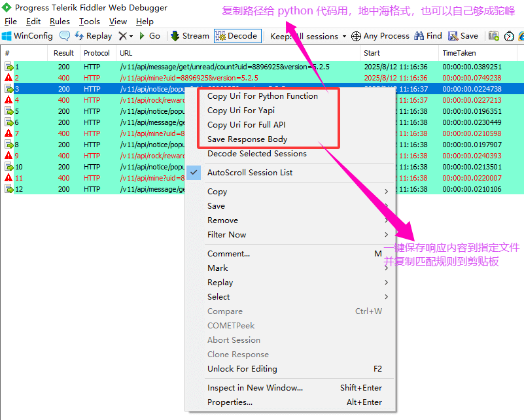Open the Edit menu

pyautogui.click(x=33, y=22)
